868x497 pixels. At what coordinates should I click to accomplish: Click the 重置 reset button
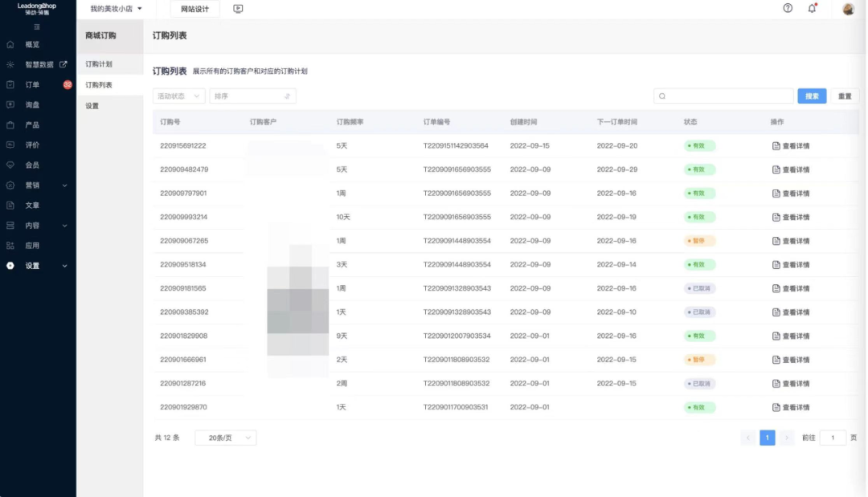[x=845, y=96]
